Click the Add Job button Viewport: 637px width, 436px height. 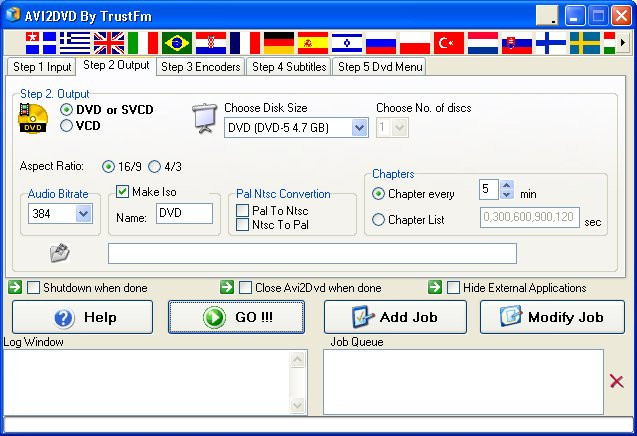[x=395, y=317]
